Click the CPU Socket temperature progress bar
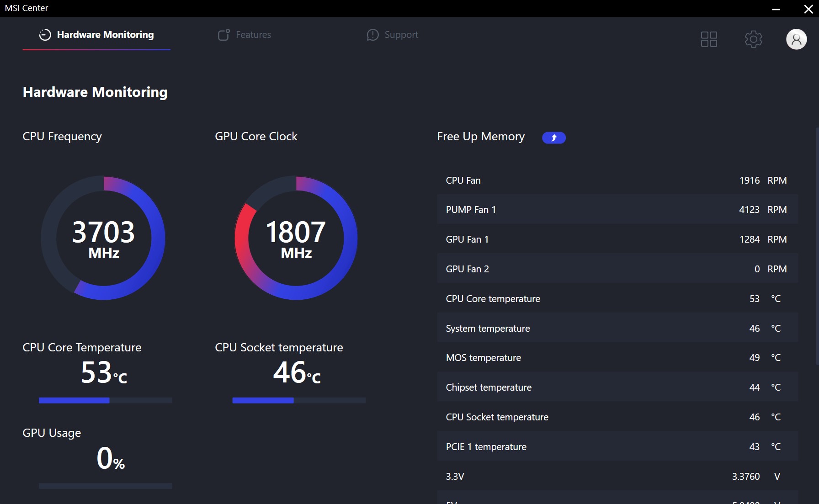This screenshot has width=819, height=504. tap(299, 400)
